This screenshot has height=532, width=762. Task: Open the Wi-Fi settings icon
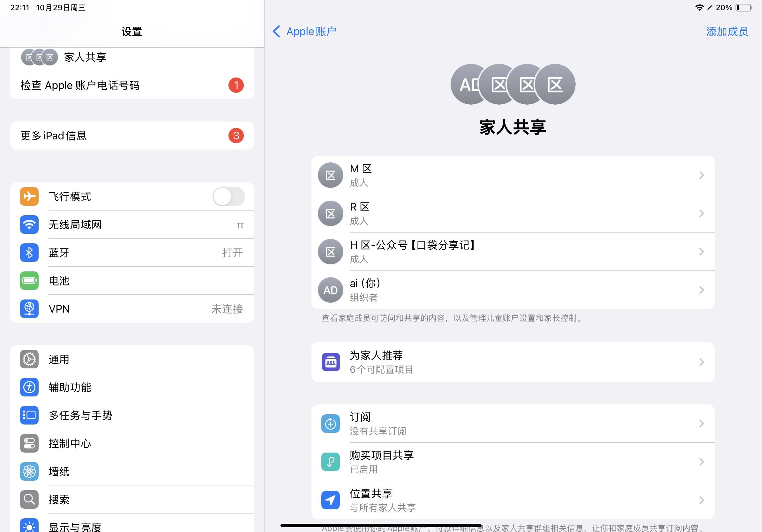pyautogui.click(x=29, y=225)
